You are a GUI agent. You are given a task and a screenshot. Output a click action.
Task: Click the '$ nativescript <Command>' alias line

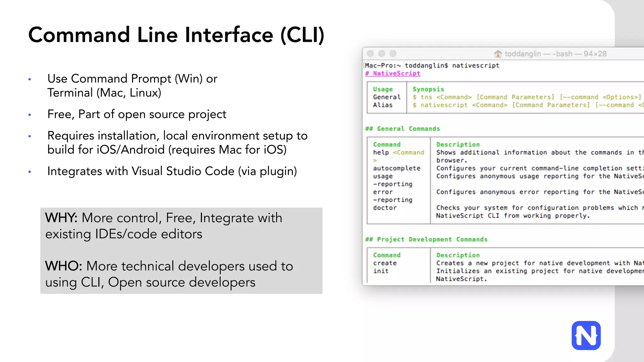click(528, 105)
